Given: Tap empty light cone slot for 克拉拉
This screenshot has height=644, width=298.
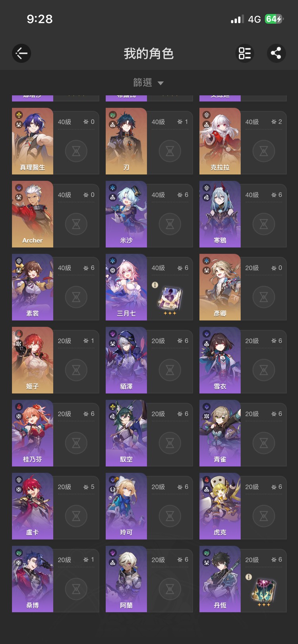Looking at the screenshot, I should (x=264, y=151).
